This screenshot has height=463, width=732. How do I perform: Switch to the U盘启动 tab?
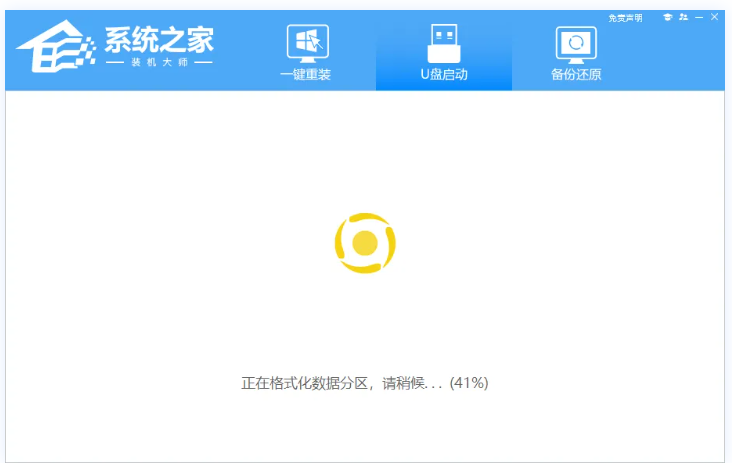(x=443, y=51)
